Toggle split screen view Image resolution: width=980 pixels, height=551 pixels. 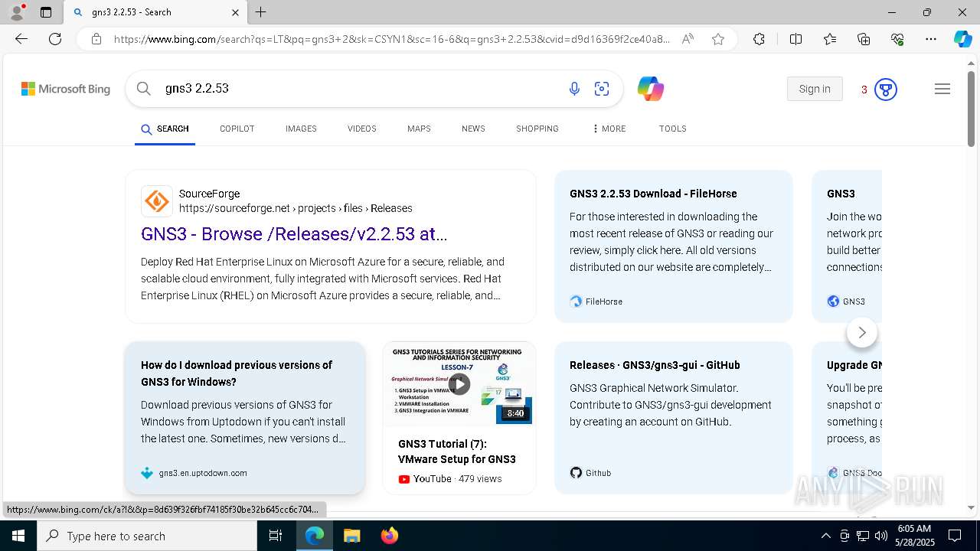(795, 39)
